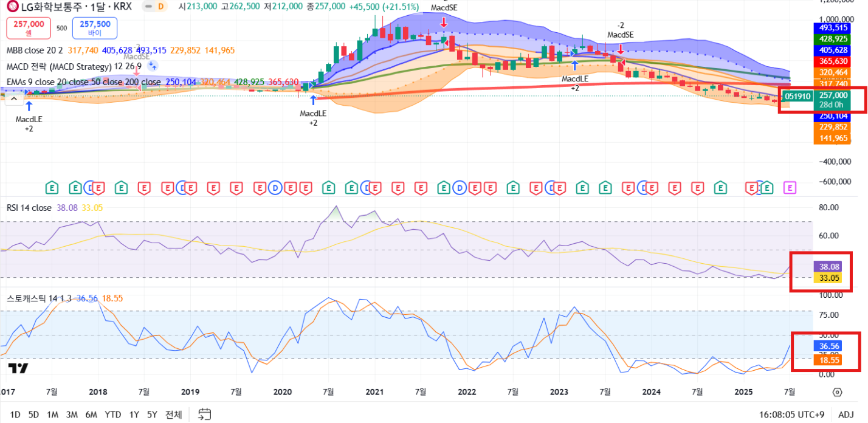Select the EMAs 9 close 20 close legend
868x423 pixels.
84,81
